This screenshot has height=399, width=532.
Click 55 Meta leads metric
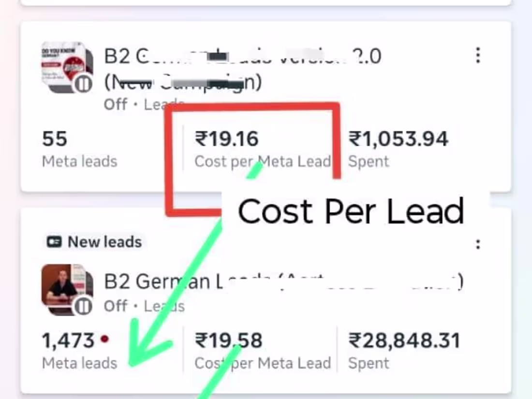tap(79, 148)
